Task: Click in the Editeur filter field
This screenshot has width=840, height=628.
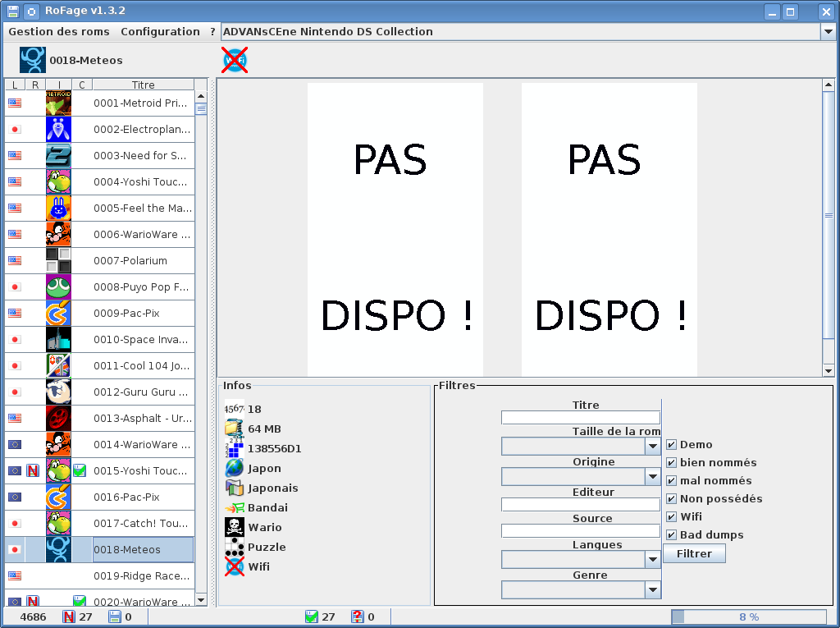Action: (581, 505)
